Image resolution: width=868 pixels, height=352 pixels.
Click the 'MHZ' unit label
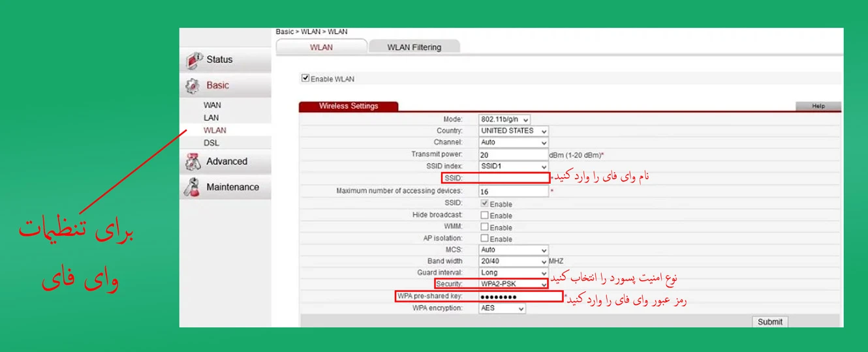point(556,261)
